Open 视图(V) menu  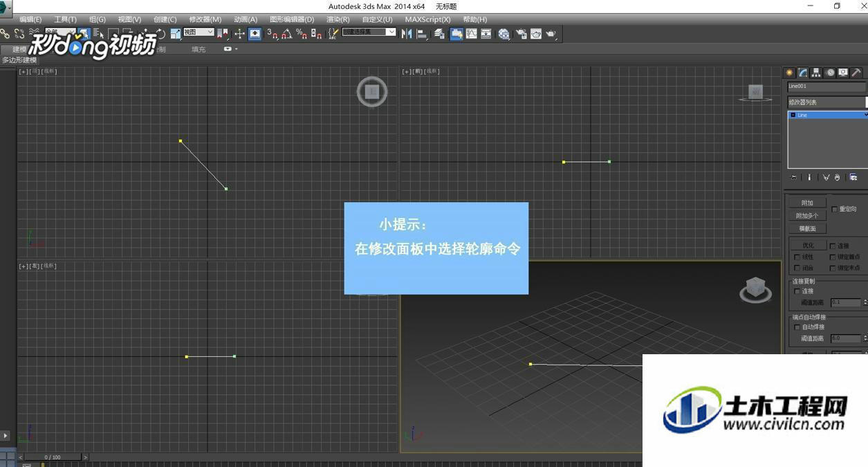[129, 19]
